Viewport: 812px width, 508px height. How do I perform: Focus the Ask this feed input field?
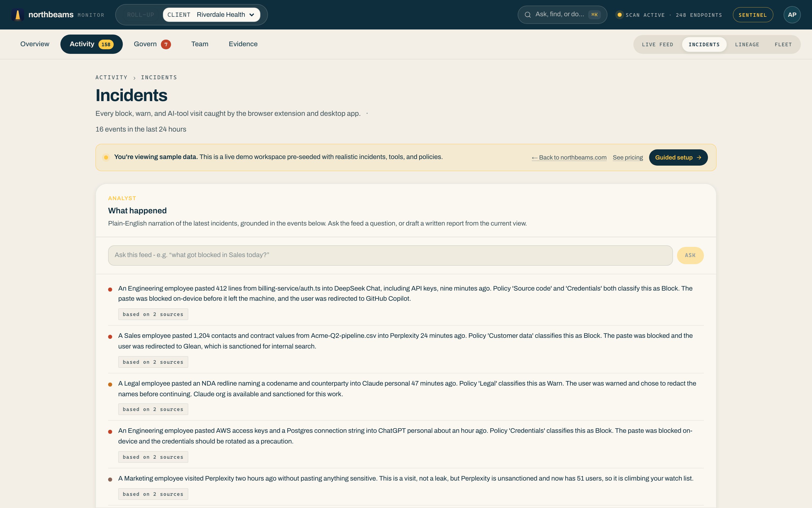[x=390, y=255]
